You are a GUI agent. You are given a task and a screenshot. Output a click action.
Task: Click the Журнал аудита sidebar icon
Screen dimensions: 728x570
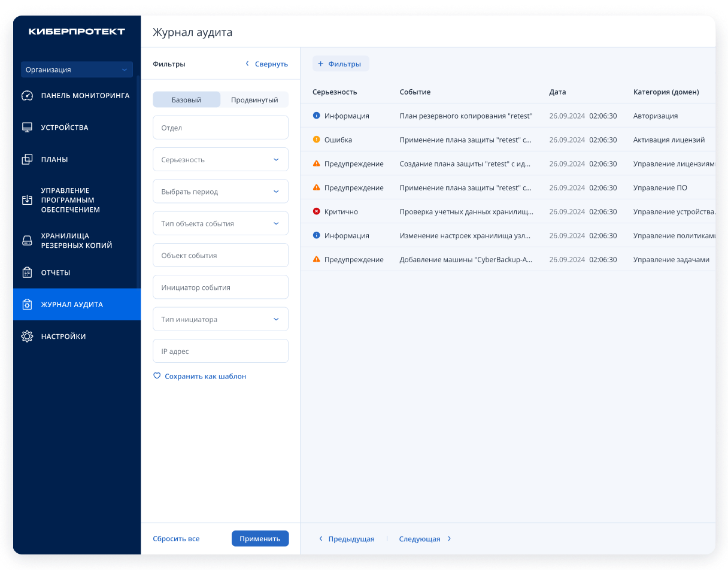pyautogui.click(x=27, y=305)
